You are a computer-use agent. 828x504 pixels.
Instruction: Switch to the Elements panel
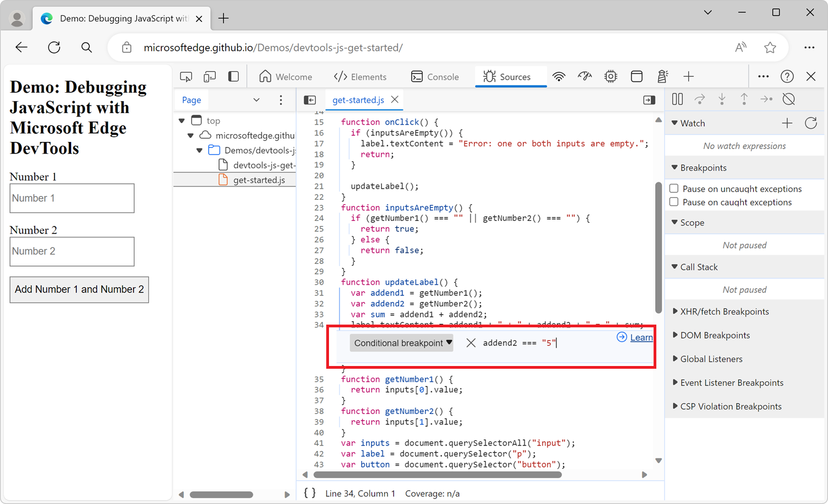361,76
